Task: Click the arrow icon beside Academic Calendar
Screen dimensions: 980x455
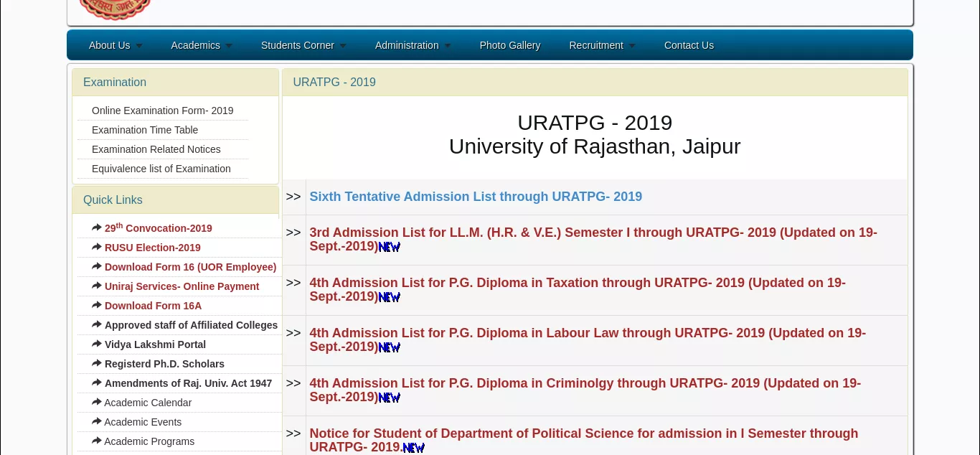Action: [97, 402]
